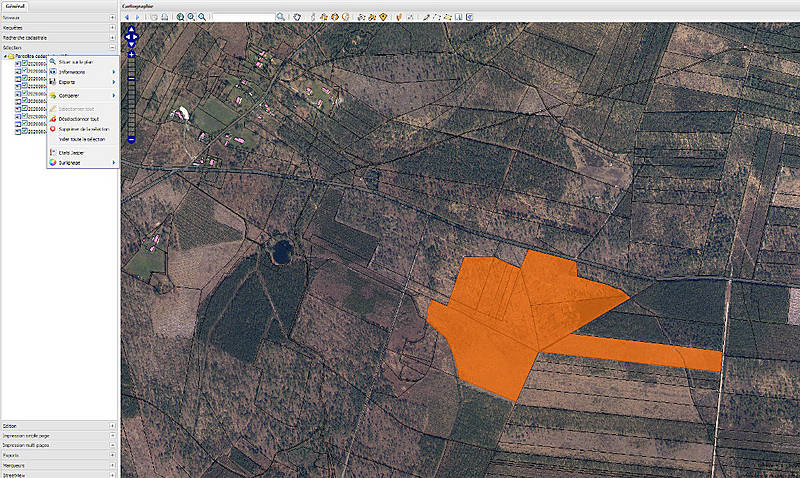Pan the map left with arrow

127,37
